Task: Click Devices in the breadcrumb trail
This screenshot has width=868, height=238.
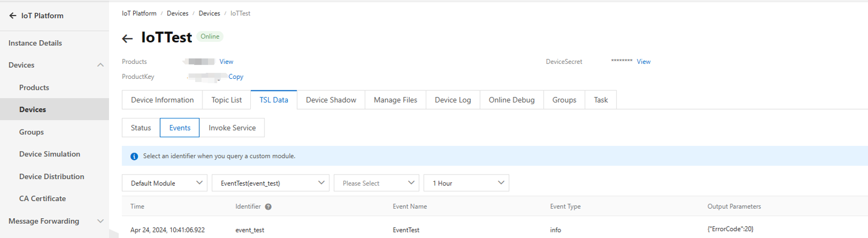Action: [x=177, y=13]
